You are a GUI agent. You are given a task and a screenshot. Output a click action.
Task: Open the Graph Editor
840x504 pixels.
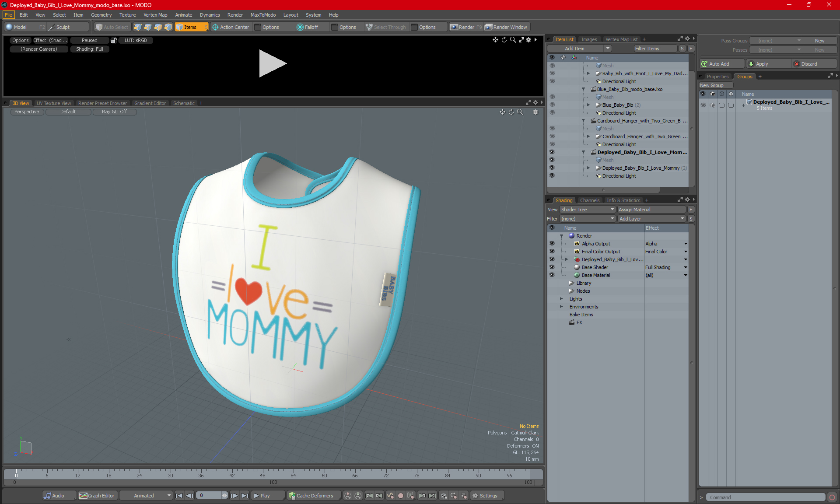(97, 496)
